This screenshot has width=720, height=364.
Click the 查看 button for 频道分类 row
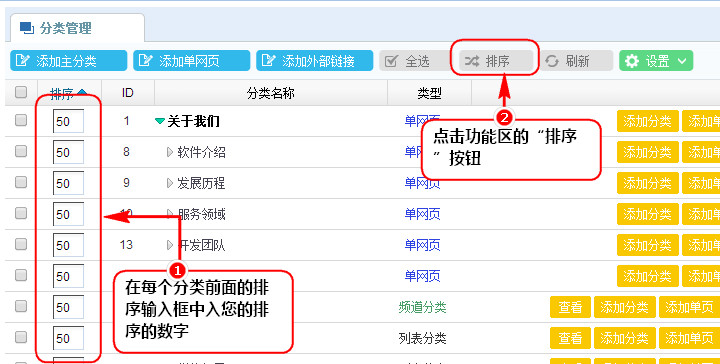(570, 307)
